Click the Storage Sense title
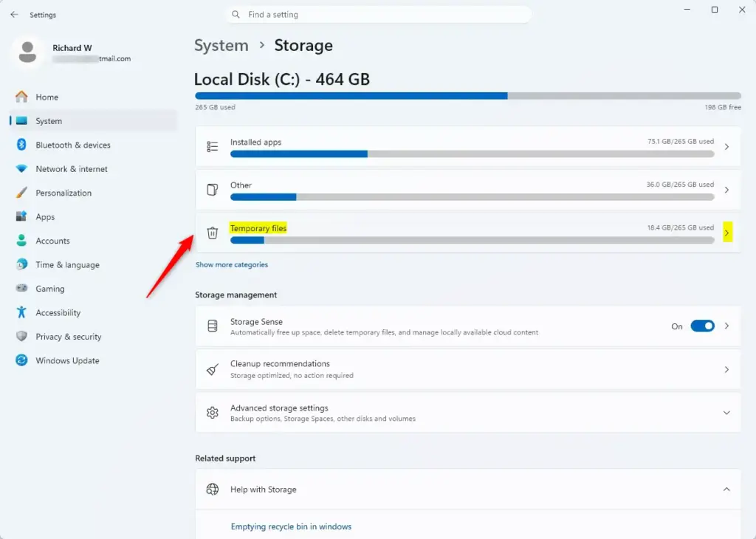 tap(256, 322)
